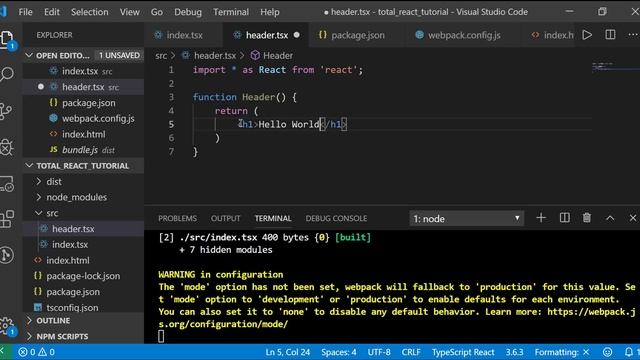Open the Help menu
640x360 pixels.
click(270, 12)
